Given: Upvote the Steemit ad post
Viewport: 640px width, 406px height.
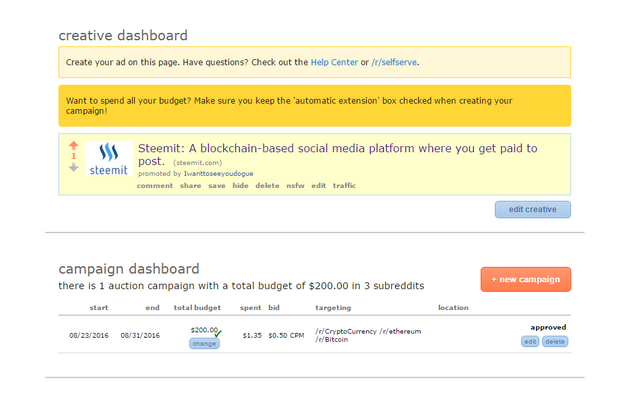Looking at the screenshot, I should click(x=73, y=145).
